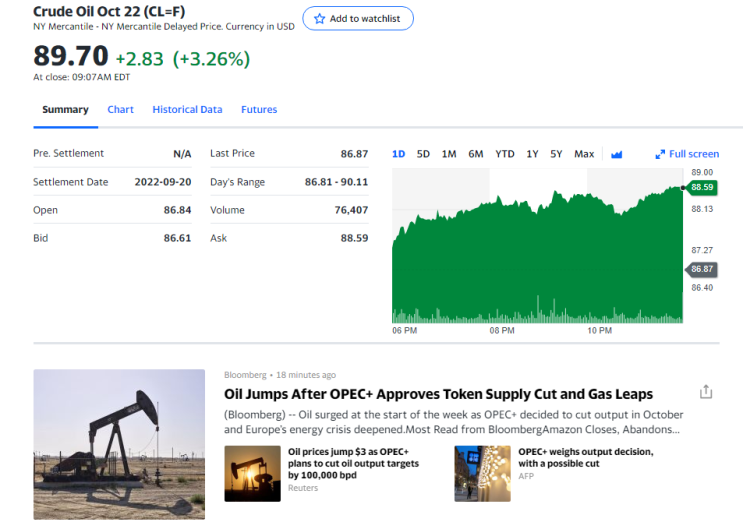Viewport: 743px width, 522px height.
Task: Click the 88.13 label on chart y-axis
Action: [702, 209]
